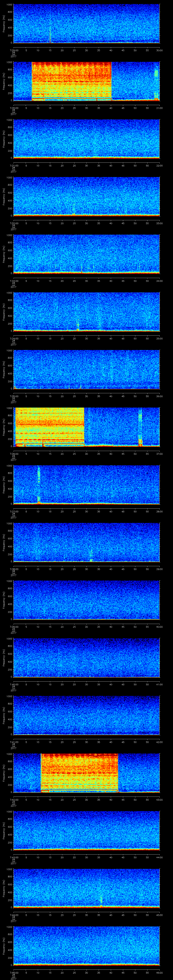Click the short burst near 32 seconds in the 7:38:00 spectrogram
Screen dimensions: 173x980
coord(91,555)
